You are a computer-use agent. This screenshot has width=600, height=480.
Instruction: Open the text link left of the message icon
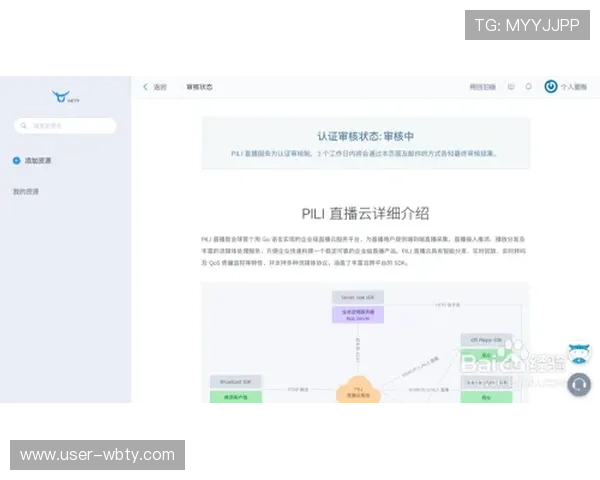[x=483, y=87]
